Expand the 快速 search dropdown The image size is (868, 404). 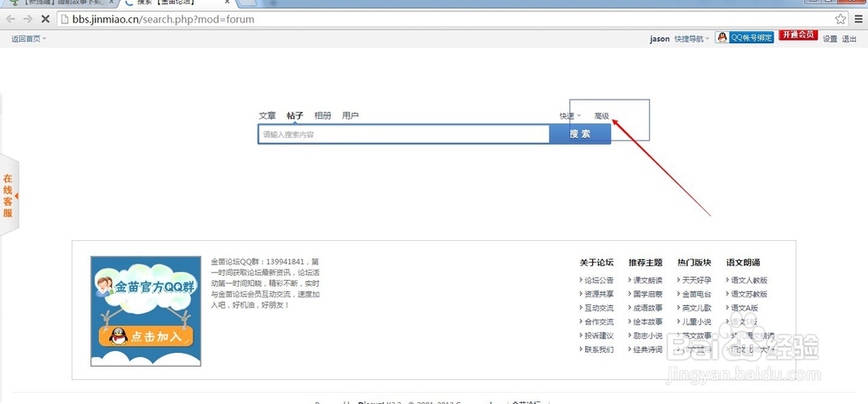pyautogui.click(x=570, y=116)
